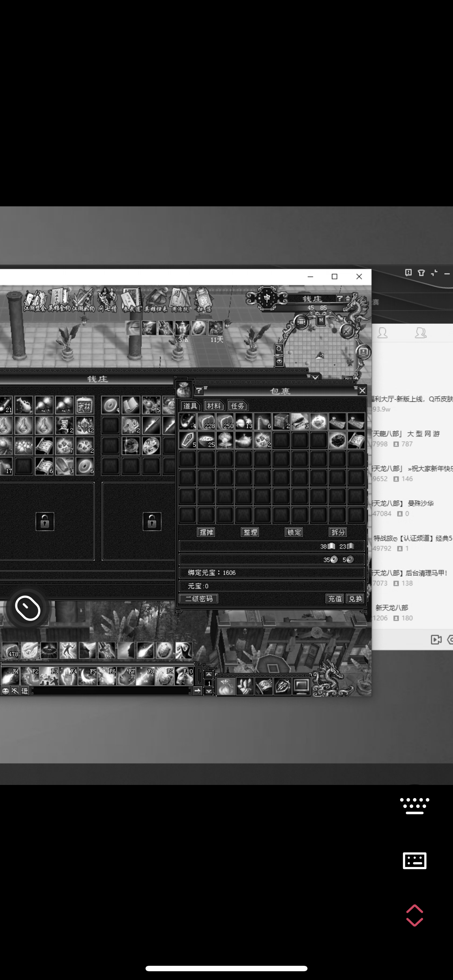
Task: Close the 钱庄 storage window
Action: pyautogui.click(x=315, y=377)
